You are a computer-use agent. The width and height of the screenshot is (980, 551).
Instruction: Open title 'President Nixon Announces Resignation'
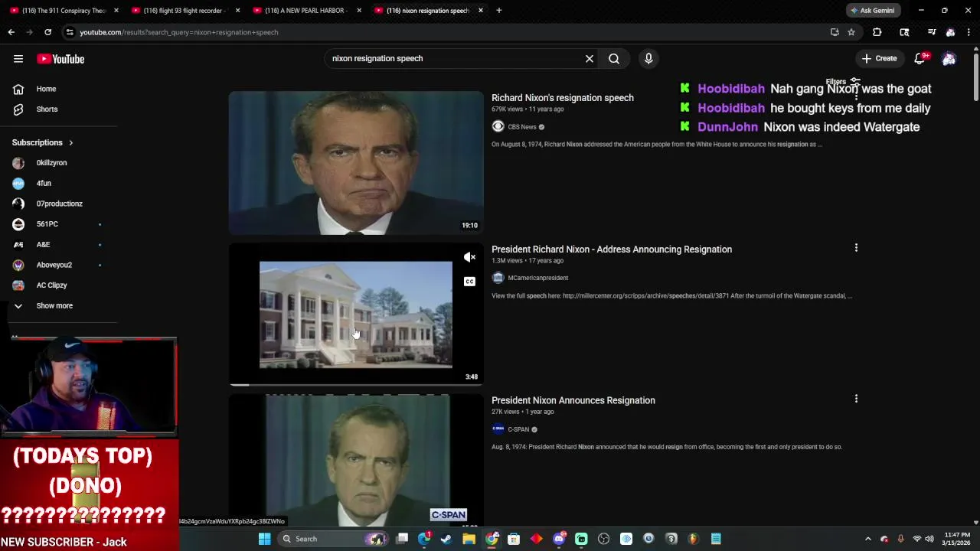coord(573,400)
